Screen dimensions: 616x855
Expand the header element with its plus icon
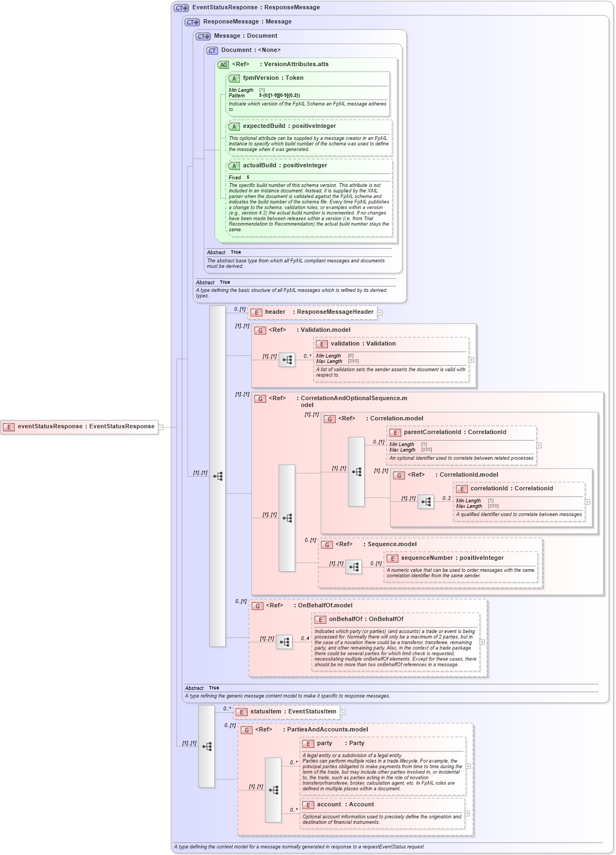pos(379,312)
